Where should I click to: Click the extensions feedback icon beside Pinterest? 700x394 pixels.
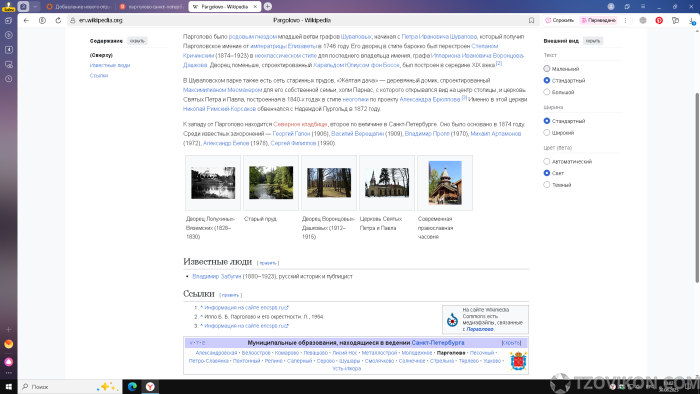(x=675, y=21)
